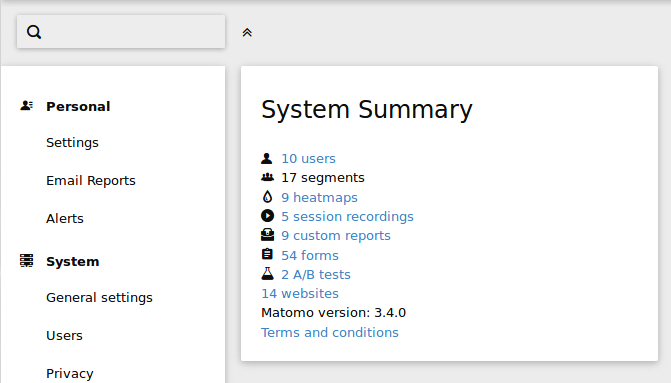Image resolution: width=671 pixels, height=383 pixels.
Task: Click the heatmaps droplet icon
Action: (267, 196)
